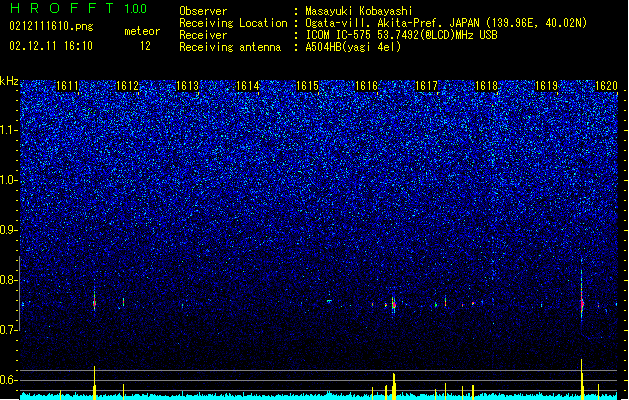Click the tallest yellow power spike before 1620

pos(582,379)
